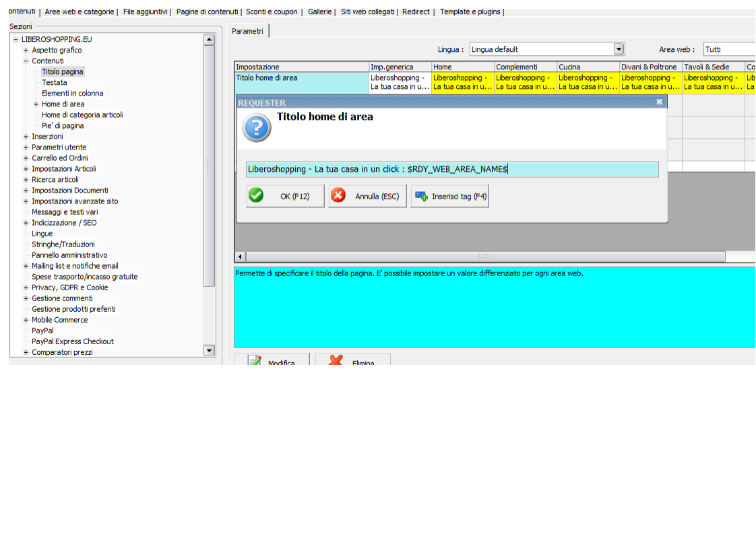Select Testata tree item
The height and width of the screenshot is (534, 756).
(x=54, y=82)
